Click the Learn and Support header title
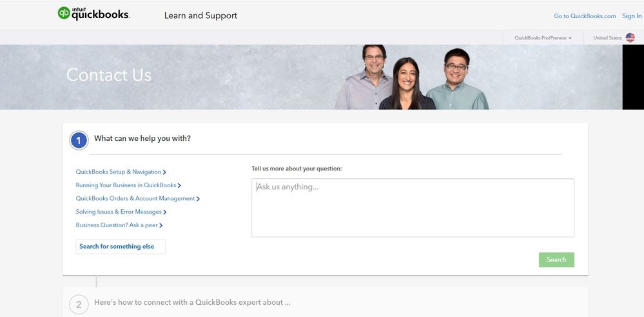This screenshot has height=317, width=644. click(200, 15)
